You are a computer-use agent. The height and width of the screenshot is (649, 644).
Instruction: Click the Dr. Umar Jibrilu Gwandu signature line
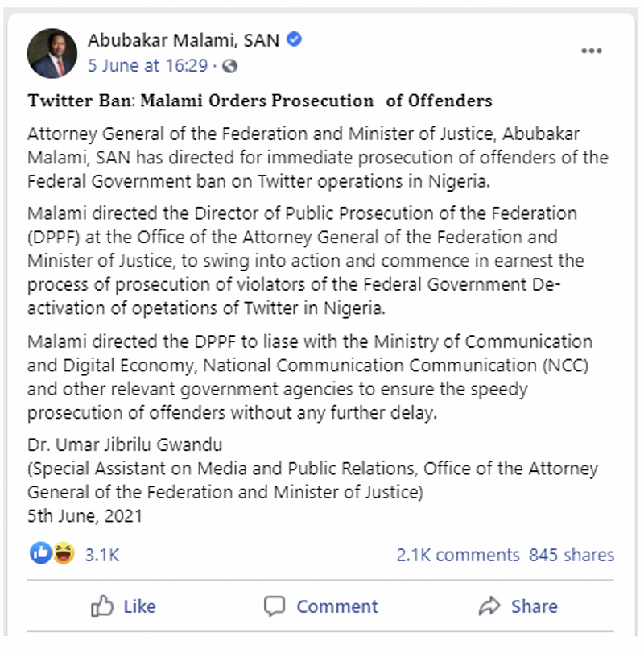coord(125,444)
